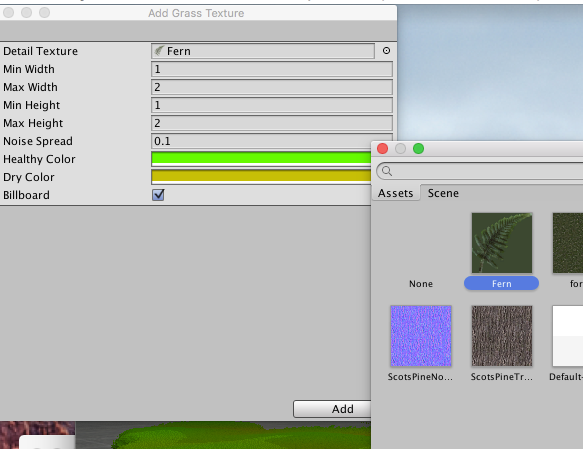
Task: Click the Min Width label
Action: 29,69
